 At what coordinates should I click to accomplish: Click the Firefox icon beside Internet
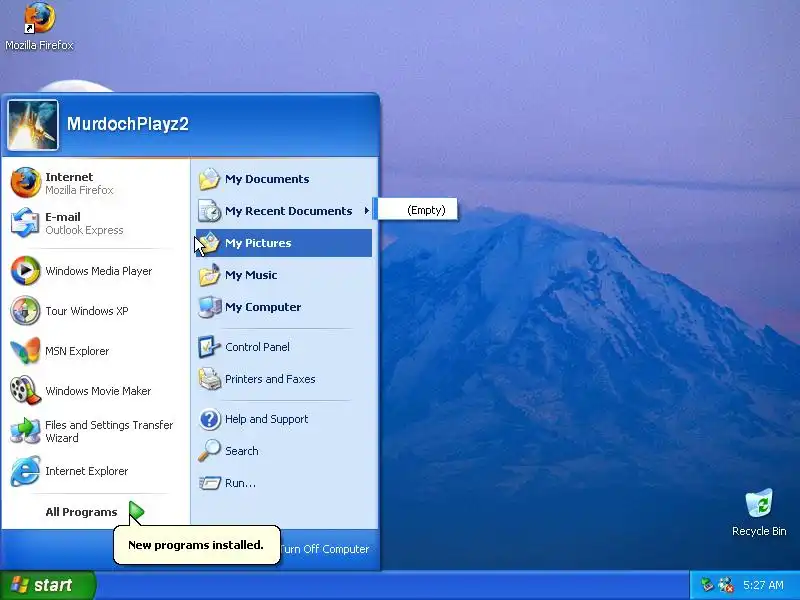coord(25,183)
